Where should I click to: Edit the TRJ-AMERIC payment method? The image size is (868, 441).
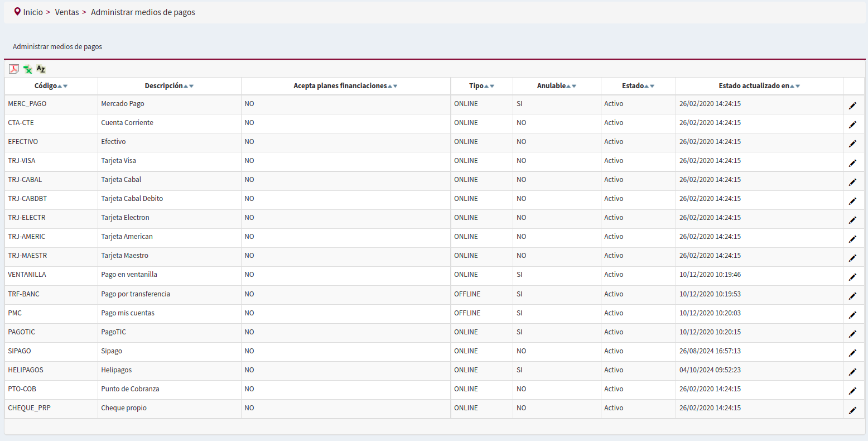852,238
